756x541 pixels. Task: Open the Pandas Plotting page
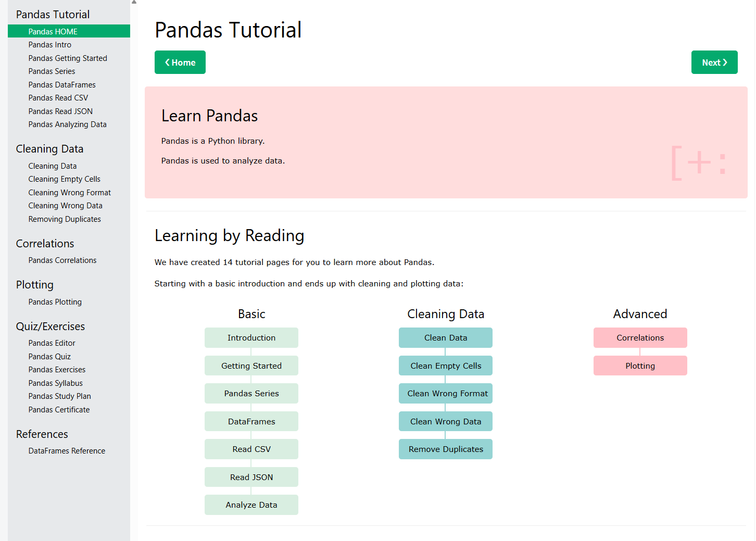click(55, 301)
